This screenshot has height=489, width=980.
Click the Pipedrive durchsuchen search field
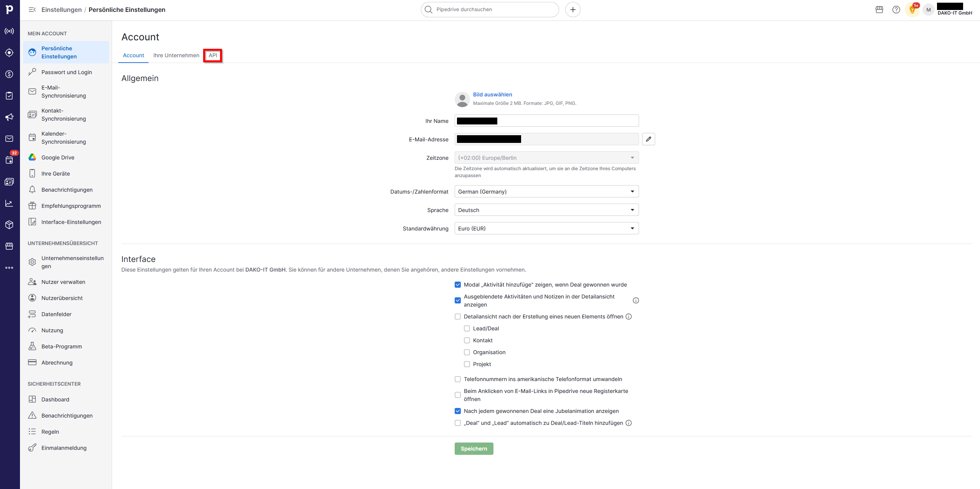pyautogui.click(x=490, y=10)
